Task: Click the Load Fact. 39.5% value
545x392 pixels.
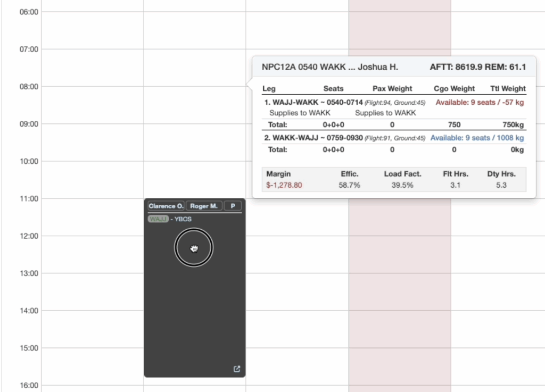Action: tap(402, 185)
